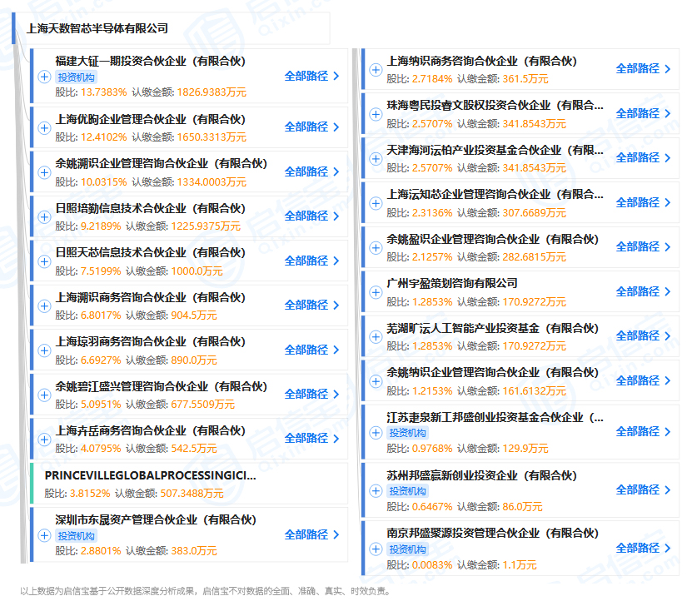Expand the 日照天芯信息技术合伙企业 node

(x=44, y=261)
